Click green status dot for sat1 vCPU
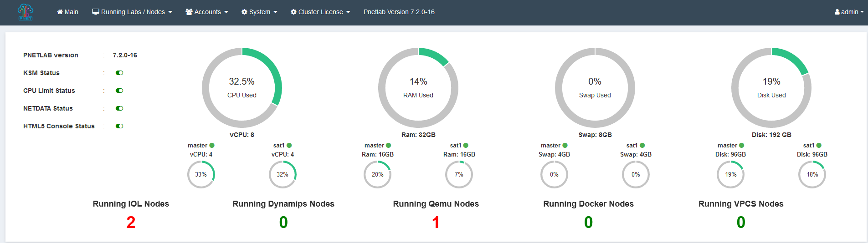Image resolution: width=868 pixels, height=243 pixels. [x=289, y=146]
